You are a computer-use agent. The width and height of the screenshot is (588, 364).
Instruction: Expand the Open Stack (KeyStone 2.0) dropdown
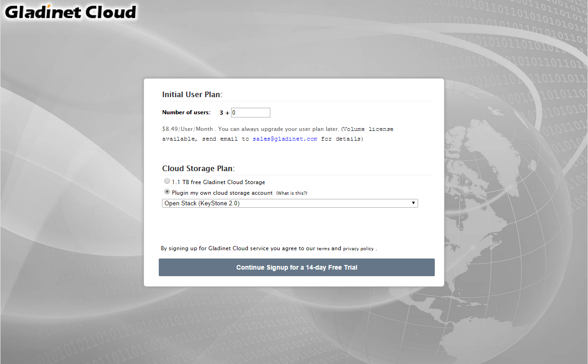(290, 204)
